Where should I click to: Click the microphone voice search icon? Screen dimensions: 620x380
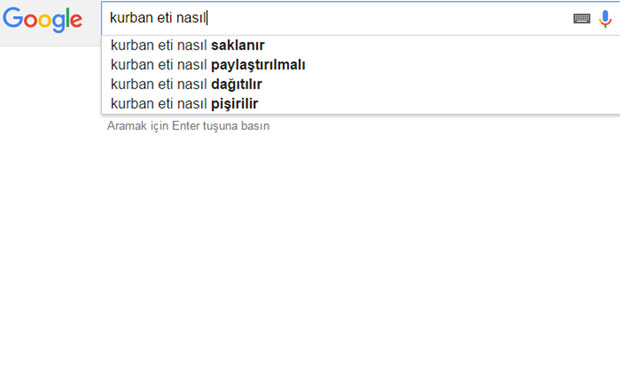click(605, 19)
